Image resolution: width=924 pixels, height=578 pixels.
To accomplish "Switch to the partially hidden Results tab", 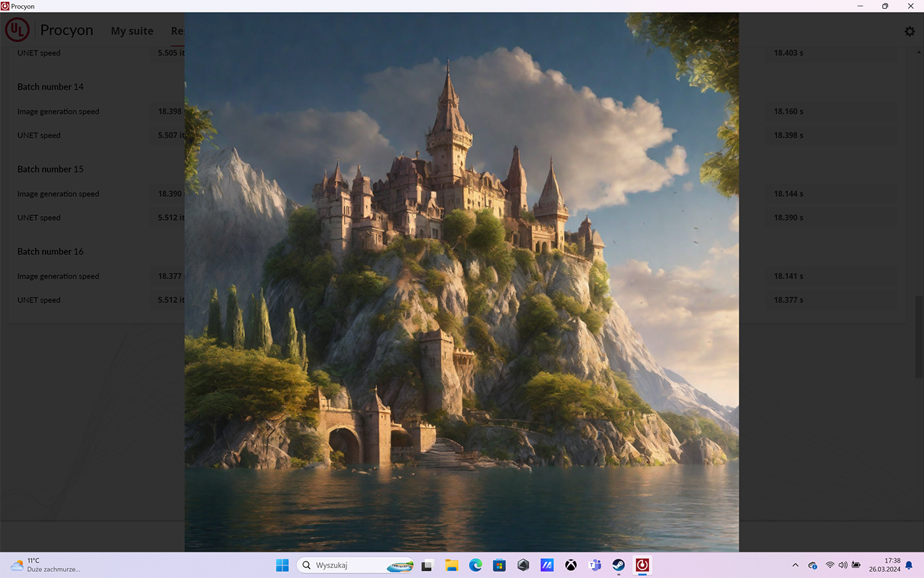I will click(x=178, y=31).
